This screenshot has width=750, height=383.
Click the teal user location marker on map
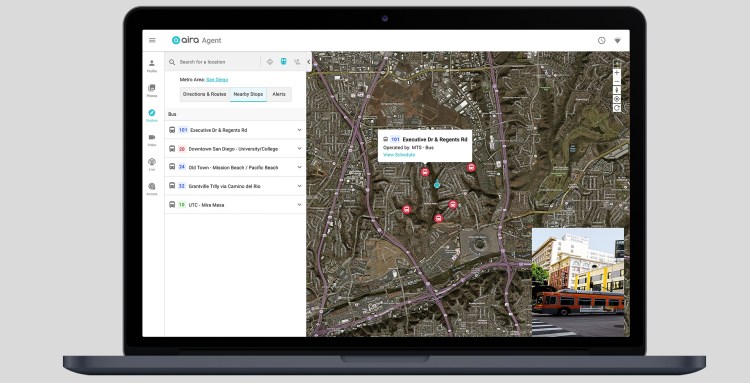click(x=437, y=184)
